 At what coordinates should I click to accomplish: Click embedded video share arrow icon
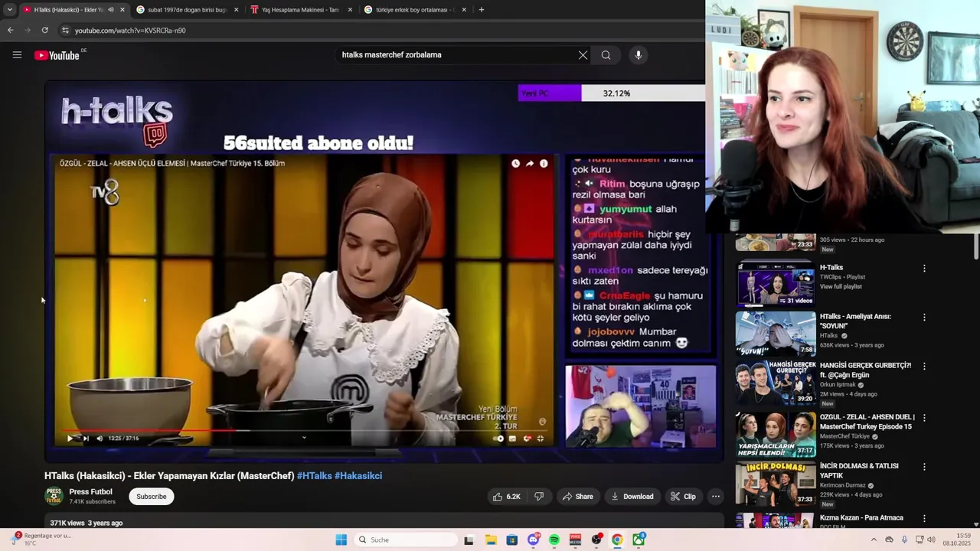(x=530, y=164)
